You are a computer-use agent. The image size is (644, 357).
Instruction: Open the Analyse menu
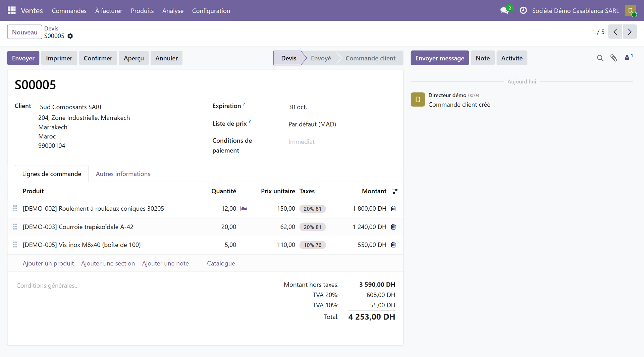(173, 11)
